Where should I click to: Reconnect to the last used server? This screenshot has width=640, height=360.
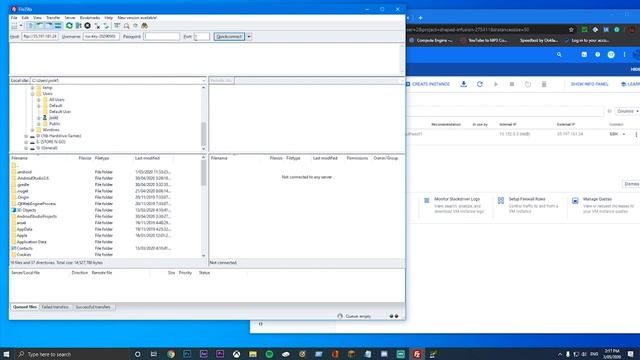coord(106,26)
